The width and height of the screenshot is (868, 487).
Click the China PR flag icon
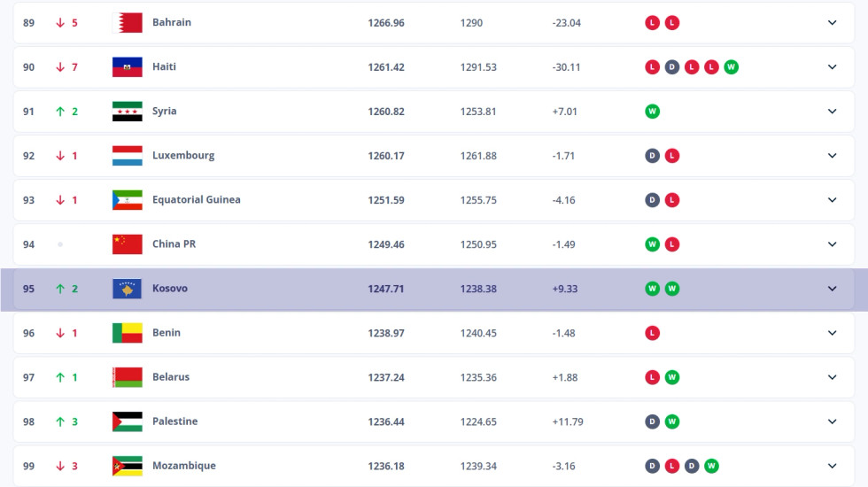128,244
